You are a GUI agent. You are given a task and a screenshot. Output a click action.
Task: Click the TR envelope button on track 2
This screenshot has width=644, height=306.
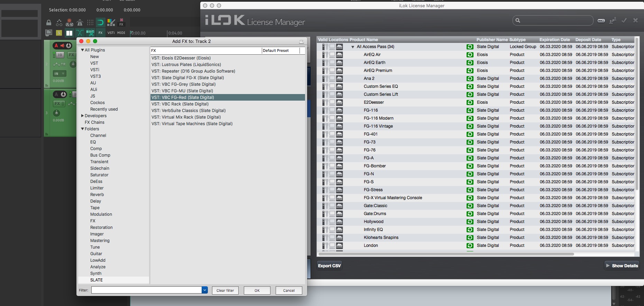[59, 64]
